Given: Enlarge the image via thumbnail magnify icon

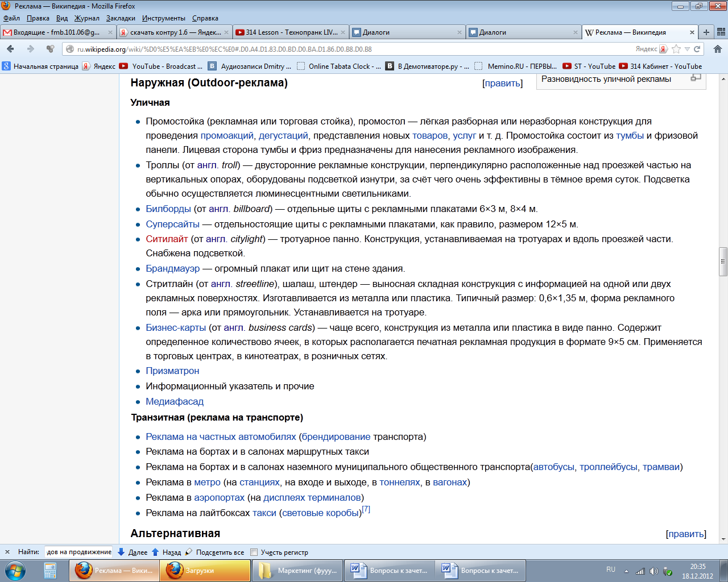Looking at the screenshot, I should pos(696,78).
